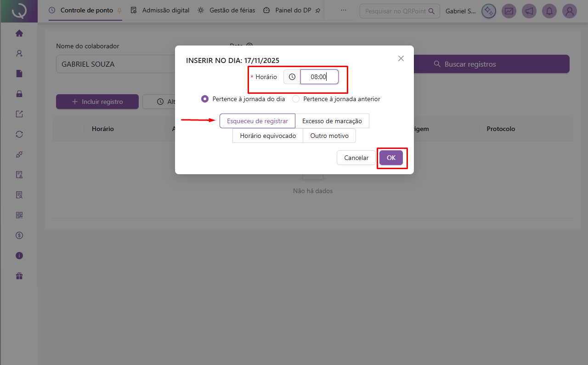Click the Cancelar button
The image size is (588, 365).
point(356,158)
